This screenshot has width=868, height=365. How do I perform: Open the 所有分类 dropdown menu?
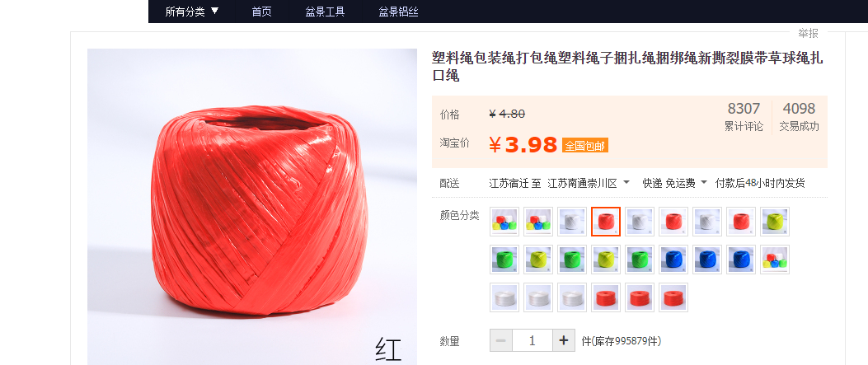click(x=192, y=12)
